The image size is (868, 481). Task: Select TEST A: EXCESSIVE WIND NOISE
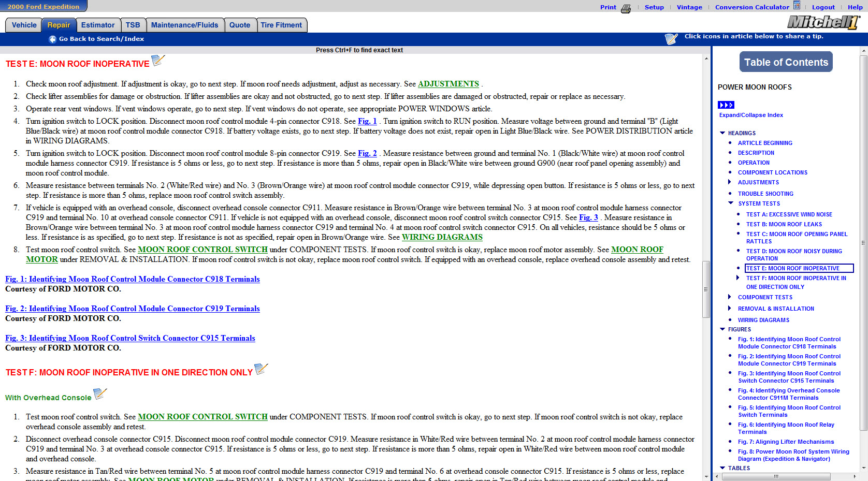click(x=789, y=214)
